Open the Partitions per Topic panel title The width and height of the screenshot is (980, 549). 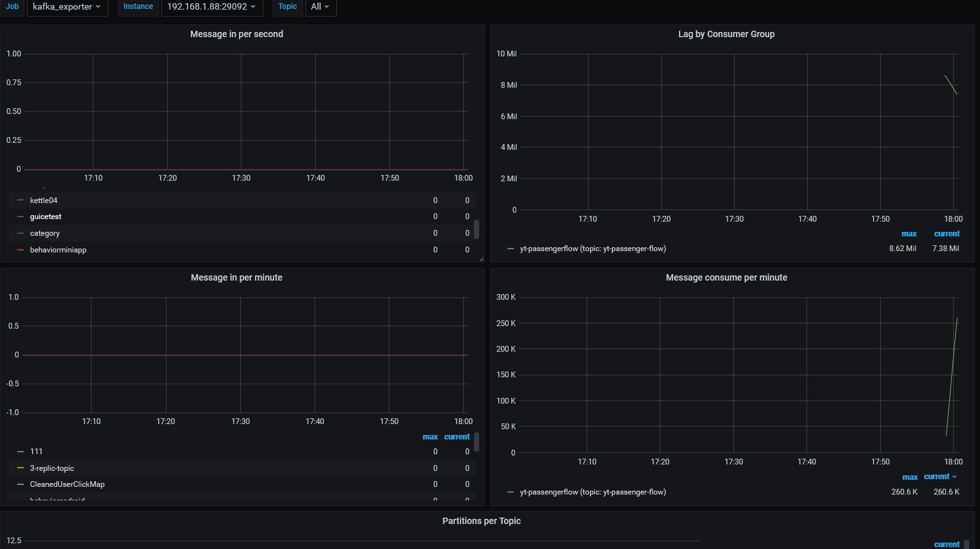coord(482,521)
